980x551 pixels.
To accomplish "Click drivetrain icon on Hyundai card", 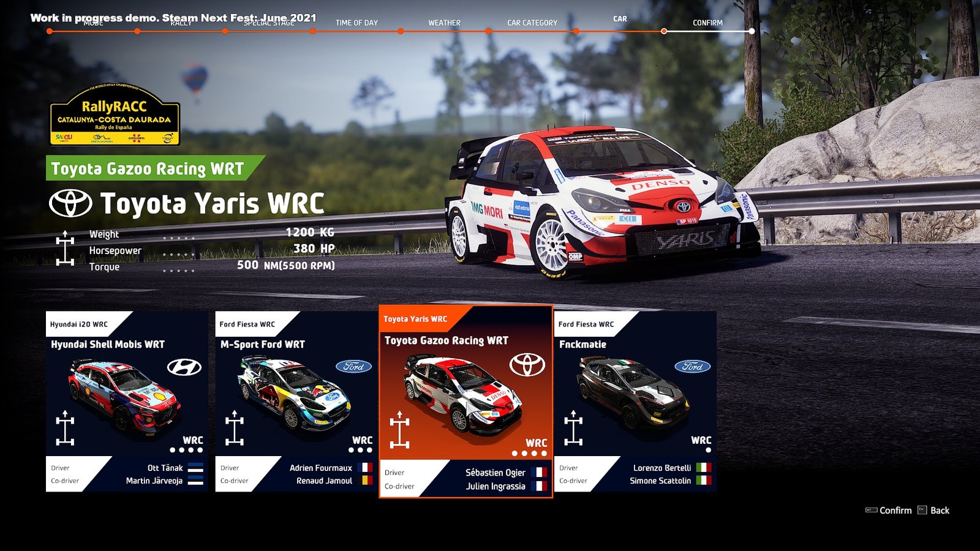I will coord(65,428).
